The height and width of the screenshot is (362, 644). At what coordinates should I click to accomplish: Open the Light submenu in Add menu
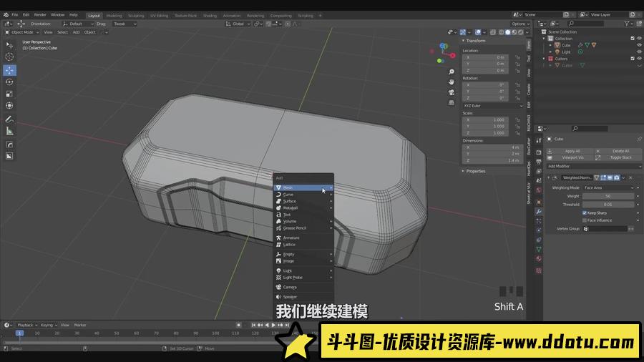click(303, 271)
